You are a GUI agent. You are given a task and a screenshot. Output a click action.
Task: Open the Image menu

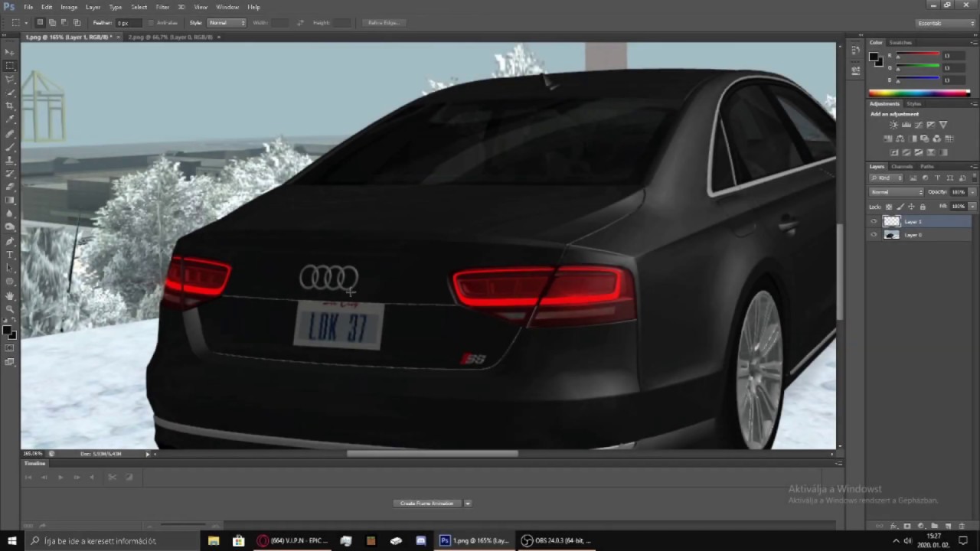69,7
